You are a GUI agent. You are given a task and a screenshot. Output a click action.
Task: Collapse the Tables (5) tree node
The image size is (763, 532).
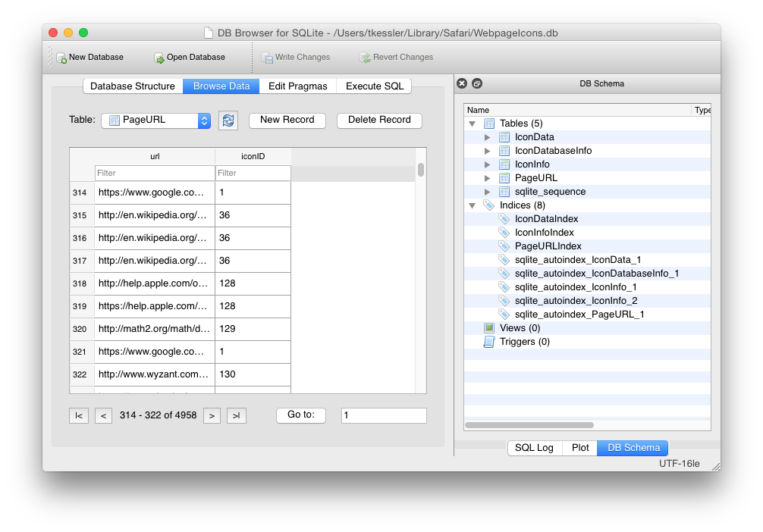point(472,124)
